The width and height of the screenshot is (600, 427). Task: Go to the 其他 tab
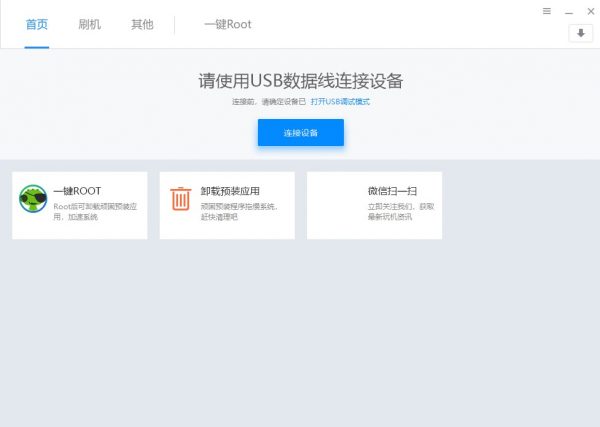coord(142,24)
